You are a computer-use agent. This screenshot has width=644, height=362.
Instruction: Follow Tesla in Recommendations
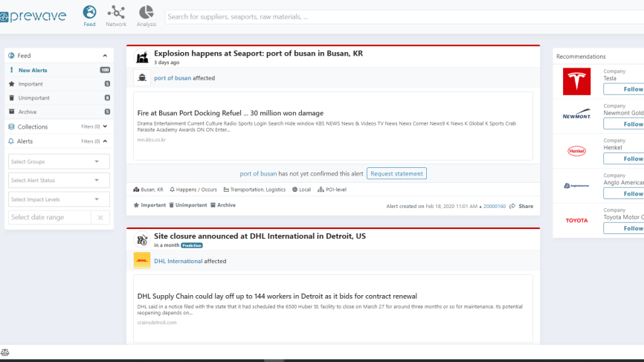click(623, 89)
